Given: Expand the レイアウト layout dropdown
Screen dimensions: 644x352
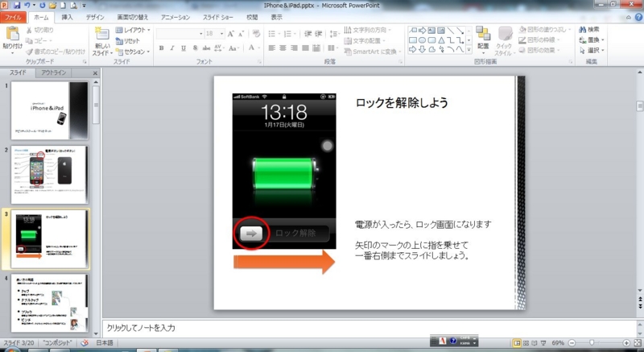Looking at the screenshot, I should pyautogui.click(x=133, y=30).
